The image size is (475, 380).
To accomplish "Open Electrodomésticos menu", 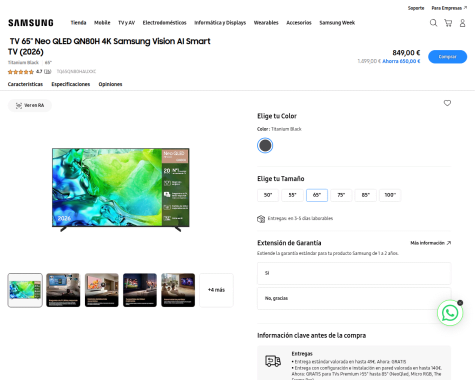I will (164, 23).
